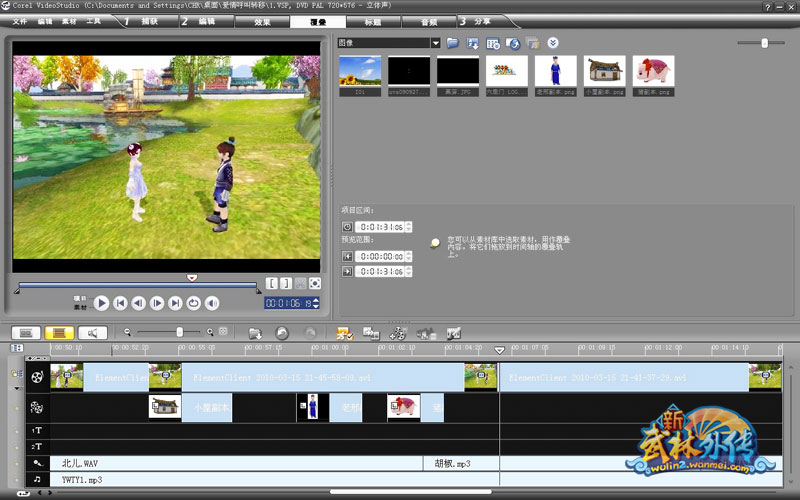
Task: Toggle repeat playback loop button
Action: coord(193,303)
